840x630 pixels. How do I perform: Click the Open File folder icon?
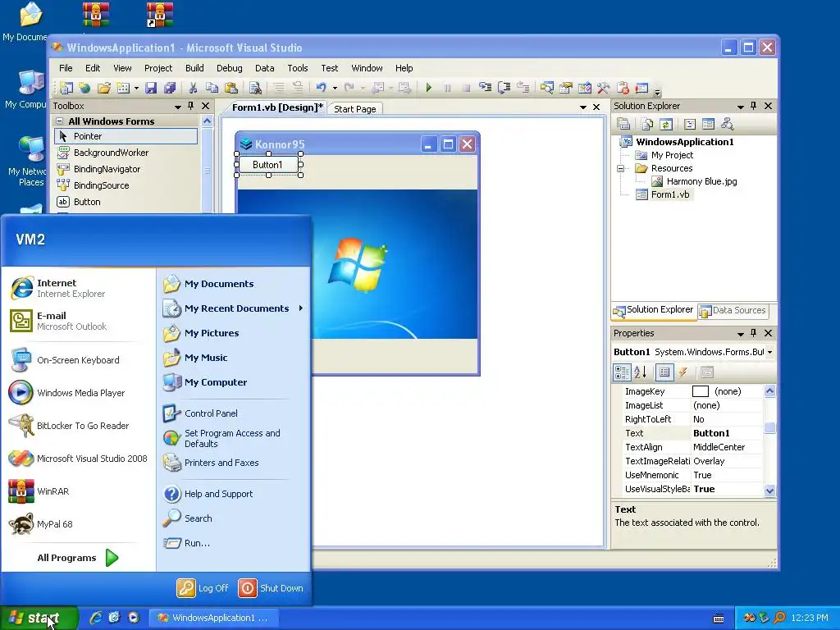point(104,88)
